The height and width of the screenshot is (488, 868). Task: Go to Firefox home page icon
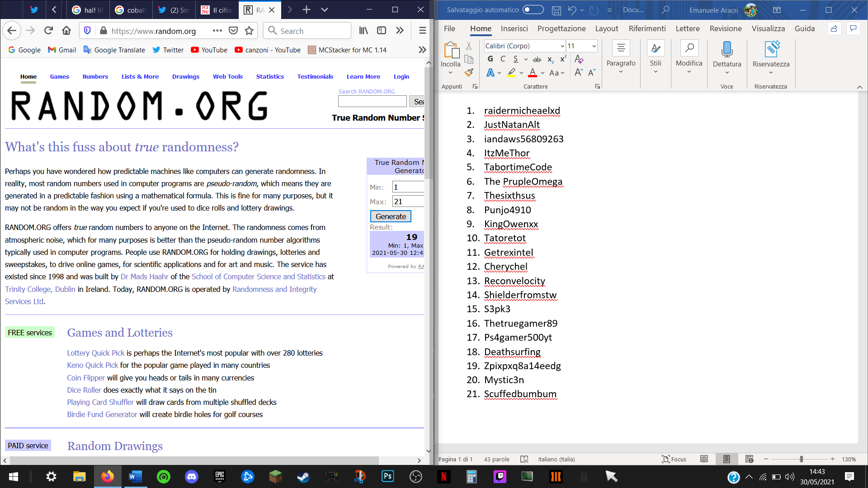point(66,31)
